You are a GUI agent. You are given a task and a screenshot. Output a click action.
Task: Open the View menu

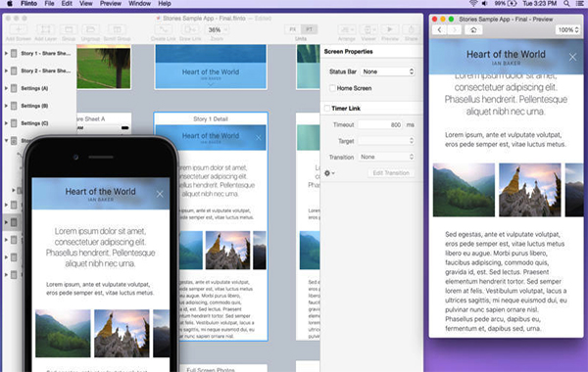(86, 3)
